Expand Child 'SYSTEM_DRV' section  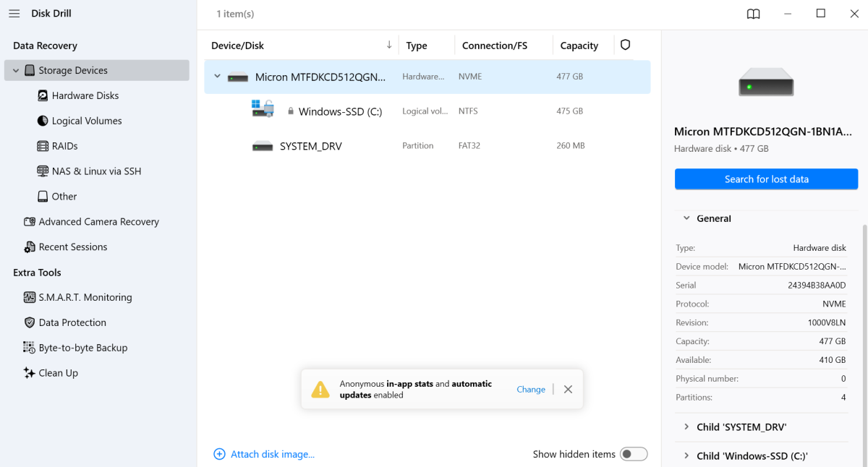pos(686,427)
